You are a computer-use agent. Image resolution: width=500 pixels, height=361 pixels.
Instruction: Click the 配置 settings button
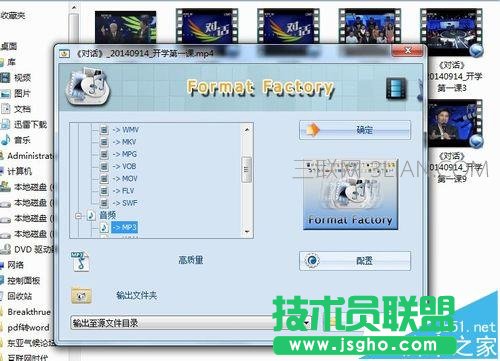tap(355, 261)
